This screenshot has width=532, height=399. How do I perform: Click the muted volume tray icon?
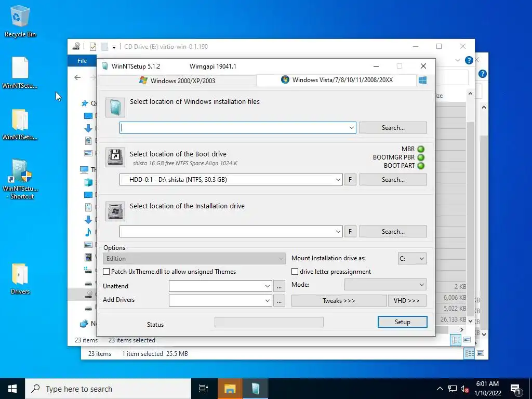[x=465, y=389]
